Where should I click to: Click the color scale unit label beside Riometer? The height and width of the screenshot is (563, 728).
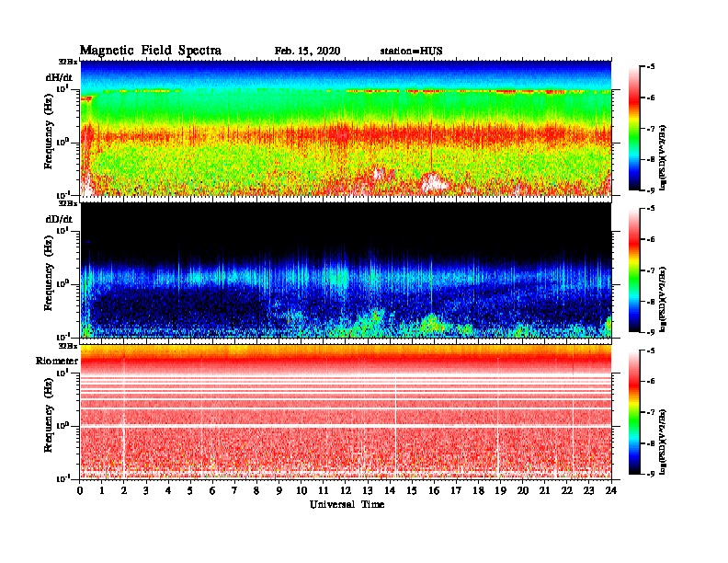coord(663,442)
